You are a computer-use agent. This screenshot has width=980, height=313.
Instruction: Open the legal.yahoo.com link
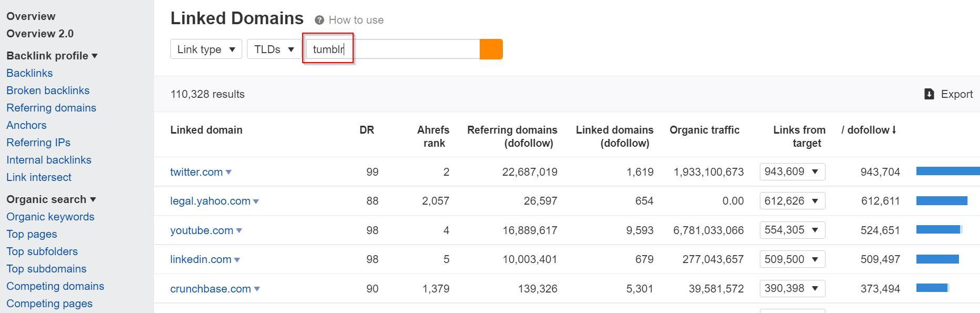pyautogui.click(x=210, y=201)
